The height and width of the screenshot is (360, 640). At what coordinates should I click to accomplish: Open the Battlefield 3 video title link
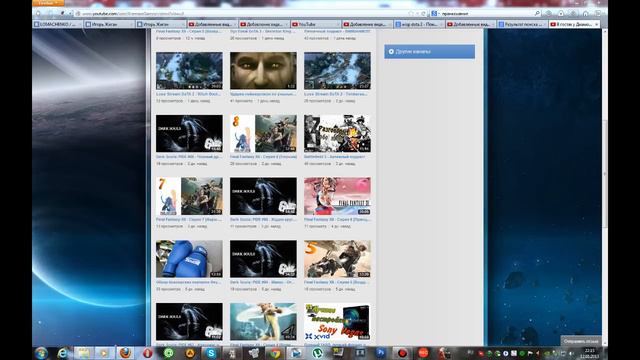pos(334,157)
